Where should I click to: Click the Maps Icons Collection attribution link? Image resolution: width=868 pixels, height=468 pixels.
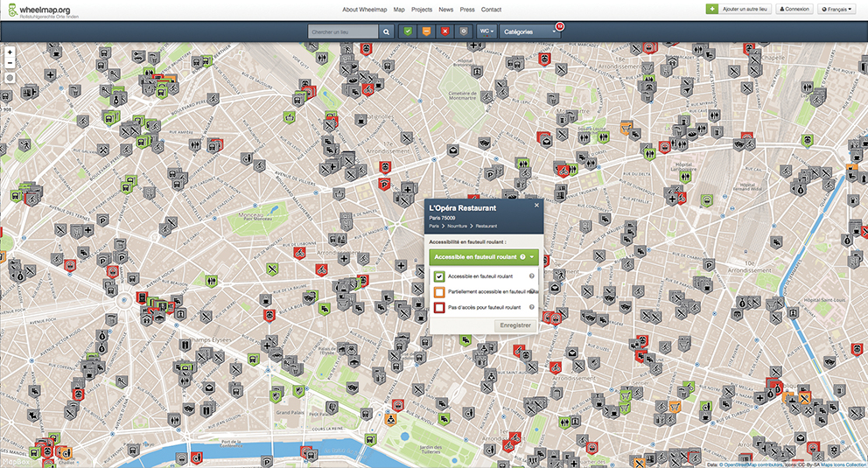tap(843, 465)
